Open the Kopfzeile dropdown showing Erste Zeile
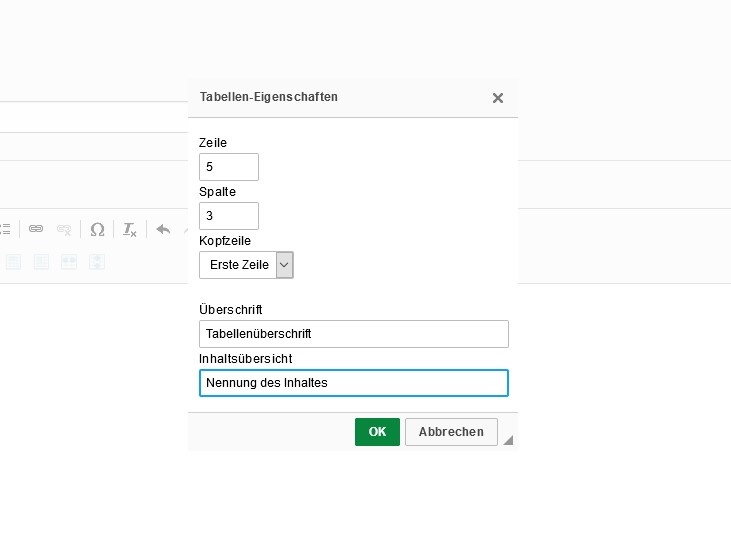The image size is (731, 550). (x=246, y=265)
